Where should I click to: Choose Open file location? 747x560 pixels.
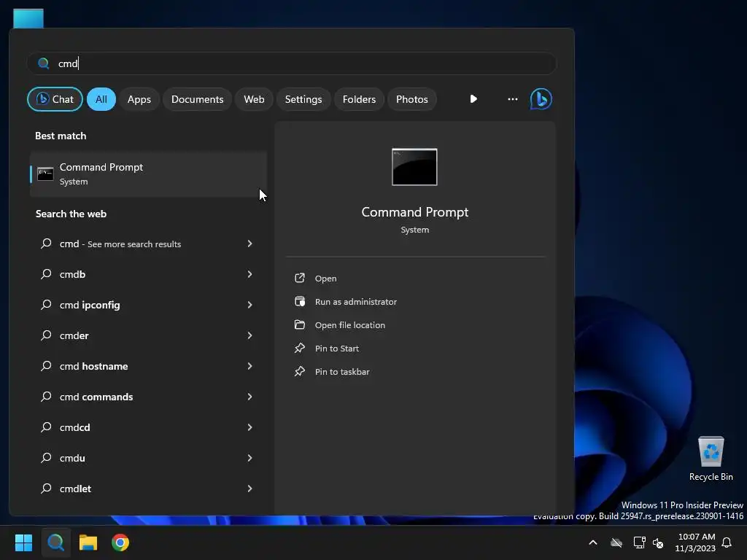[415, 324]
